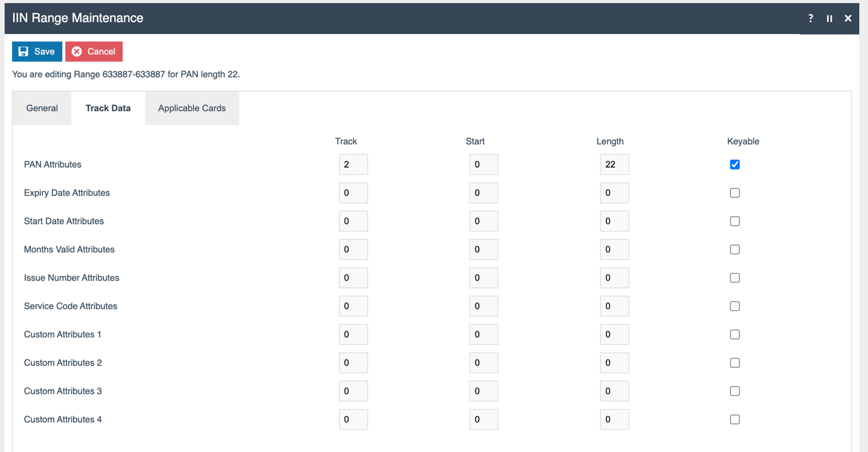
Task: Enable Keyable for Expiry Date Attributes
Action: tap(734, 192)
